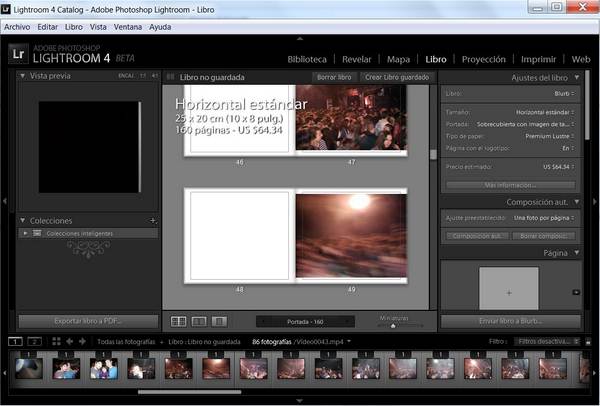Select second window display button 2
The image size is (600, 406).
tap(34, 341)
